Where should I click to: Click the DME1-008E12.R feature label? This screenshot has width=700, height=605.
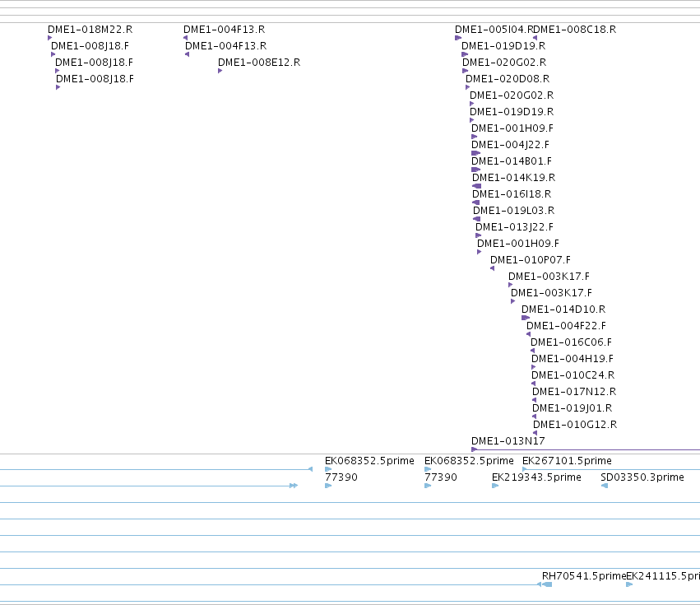(259, 63)
